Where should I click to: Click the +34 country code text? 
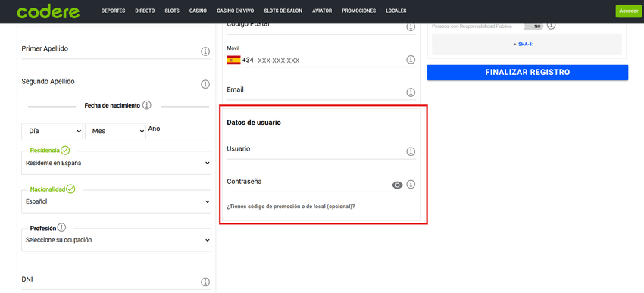tap(248, 61)
